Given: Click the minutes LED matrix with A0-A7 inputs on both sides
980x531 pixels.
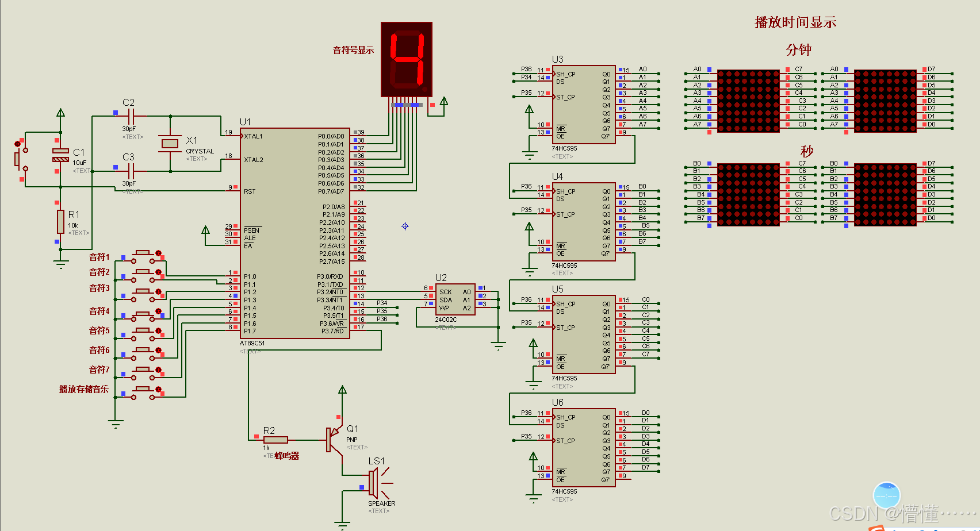Looking at the screenshot, I should pos(748,101).
